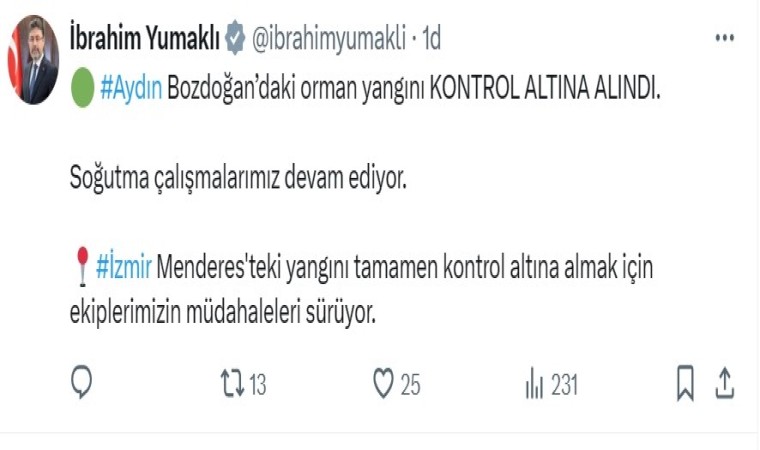Click the like count 25
The image size is (760, 450).
click(411, 385)
